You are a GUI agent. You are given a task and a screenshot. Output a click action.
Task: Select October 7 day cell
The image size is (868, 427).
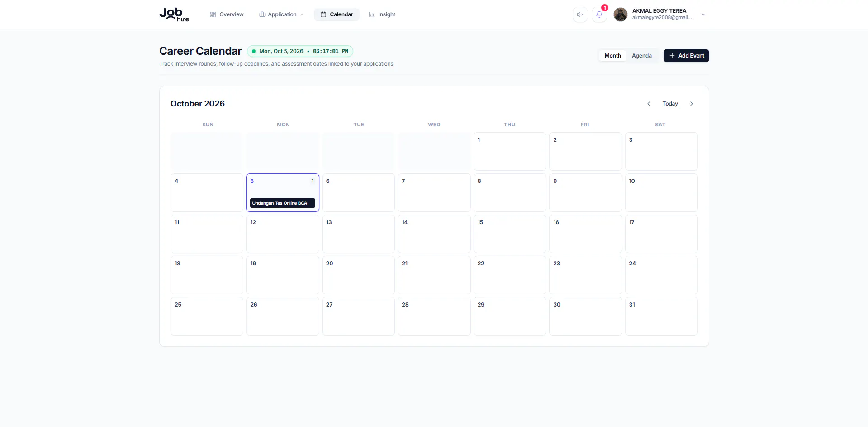434,192
